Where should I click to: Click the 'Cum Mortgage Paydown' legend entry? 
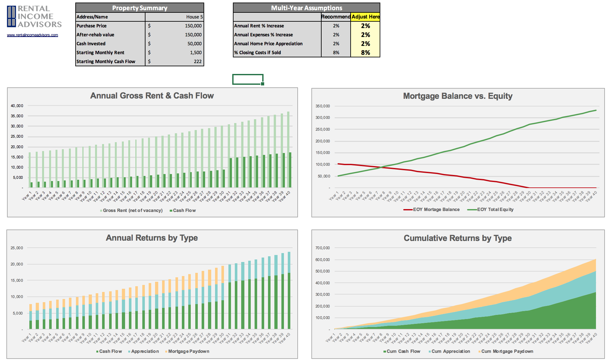pos(506,351)
